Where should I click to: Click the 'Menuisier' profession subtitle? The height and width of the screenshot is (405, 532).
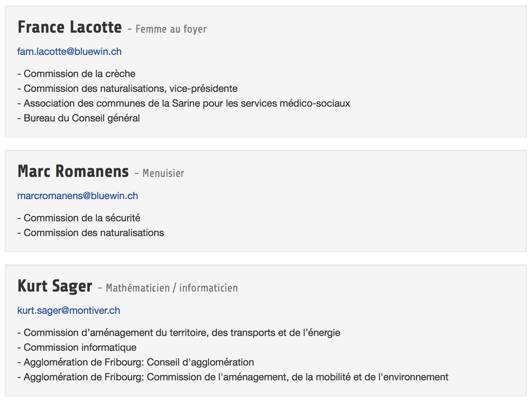coord(163,173)
